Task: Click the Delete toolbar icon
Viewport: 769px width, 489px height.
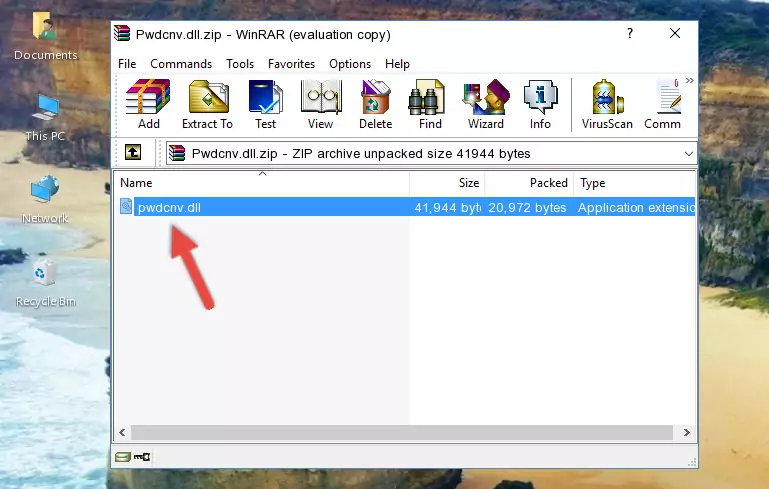Action: [x=375, y=104]
